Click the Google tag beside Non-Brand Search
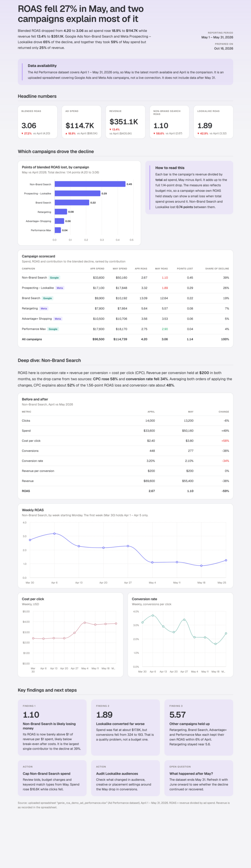 pos(54,278)
